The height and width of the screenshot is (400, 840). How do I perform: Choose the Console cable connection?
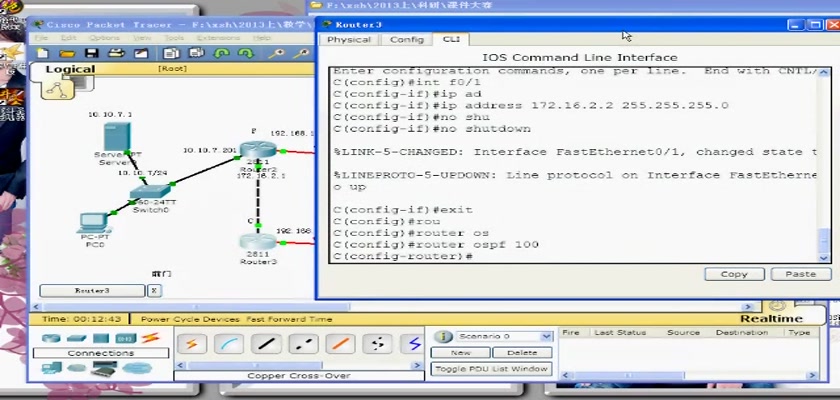pyautogui.click(x=229, y=344)
